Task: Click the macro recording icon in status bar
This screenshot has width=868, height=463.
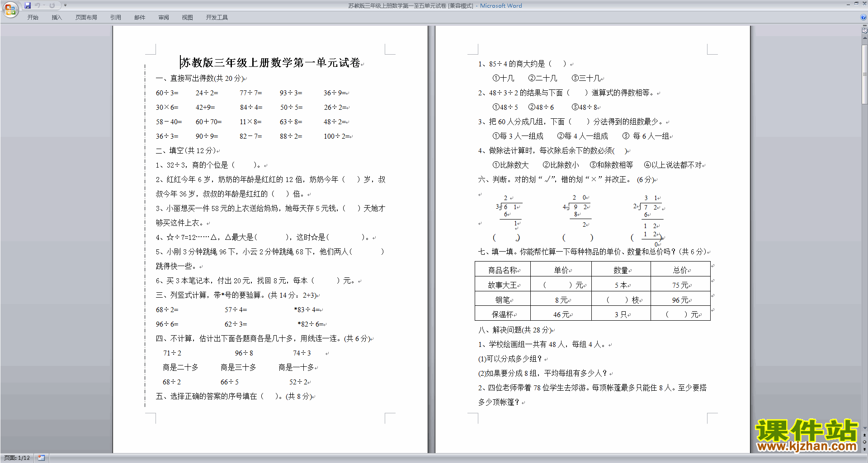Action: point(41,458)
